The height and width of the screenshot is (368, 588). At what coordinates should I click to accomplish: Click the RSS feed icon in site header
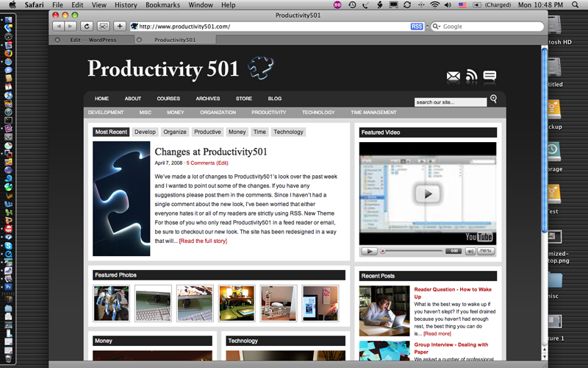click(471, 76)
